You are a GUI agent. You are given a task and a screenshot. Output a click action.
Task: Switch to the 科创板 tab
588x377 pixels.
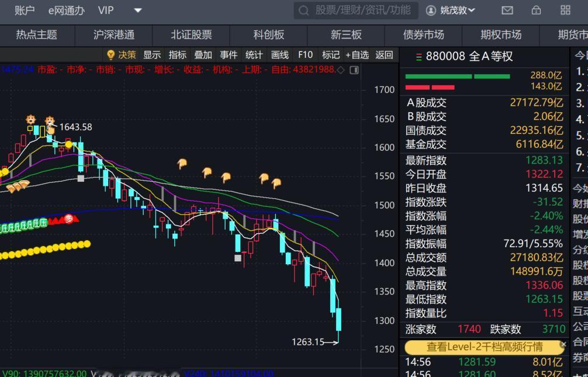click(269, 35)
